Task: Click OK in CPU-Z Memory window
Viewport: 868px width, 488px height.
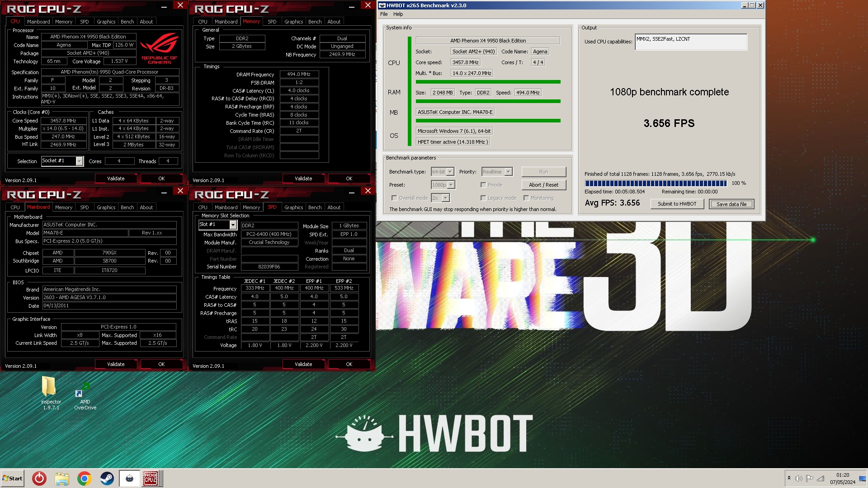Action: pyautogui.click(x=349, y=178)
